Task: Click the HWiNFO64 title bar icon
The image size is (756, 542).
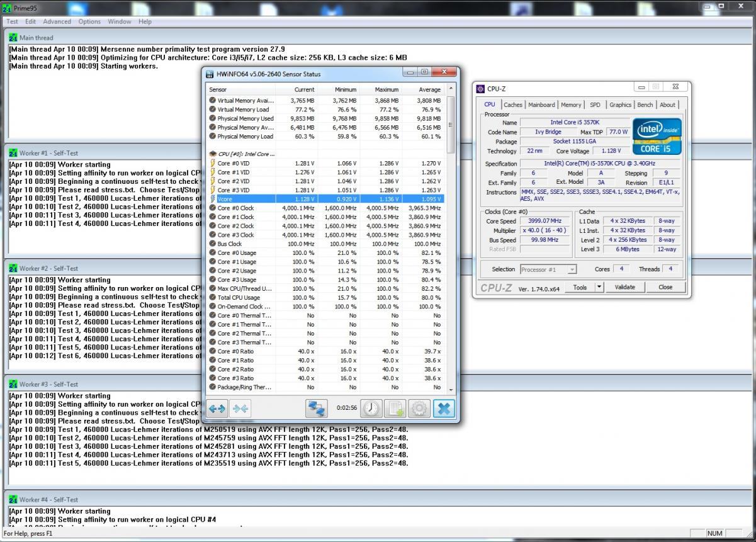Action: [211, 74]
